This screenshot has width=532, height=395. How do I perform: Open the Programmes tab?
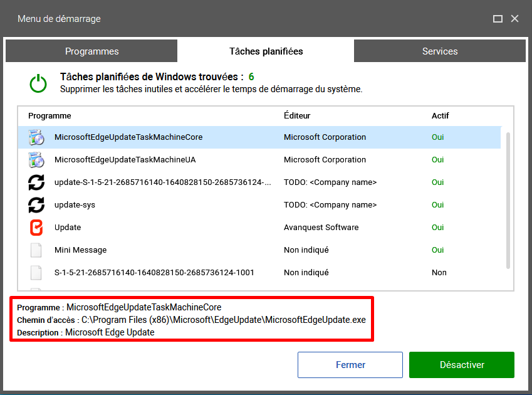tap(91, 51)
